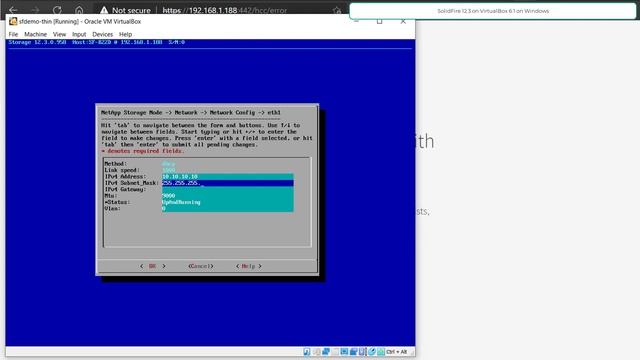This screenshot has width=640, height=360.
Task: Click the green arrow keyboard capture icon
Action: coord(381,351)
